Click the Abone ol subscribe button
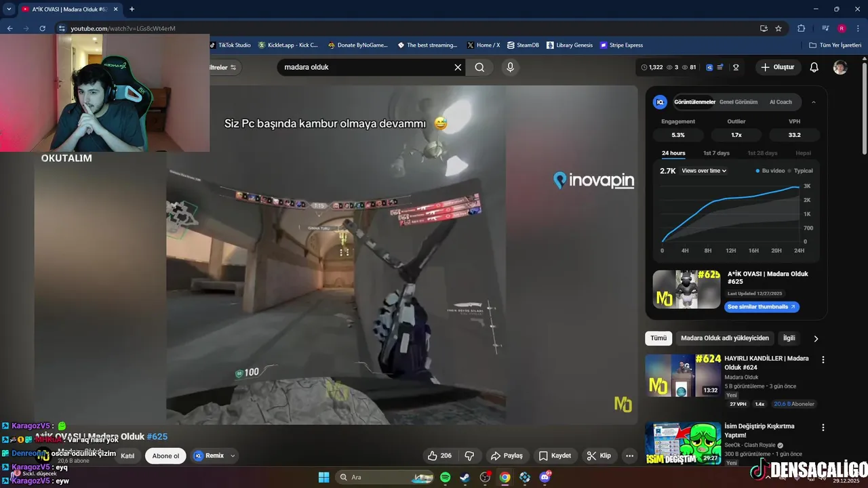 [165, 455]
